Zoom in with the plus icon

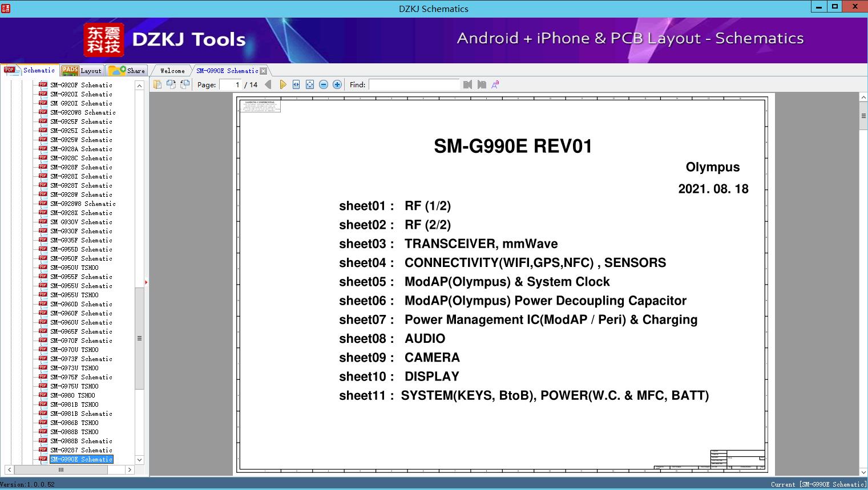point(337,84)
